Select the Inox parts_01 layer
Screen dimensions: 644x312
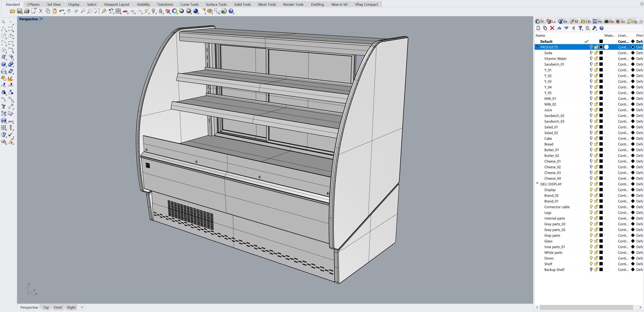tap(554, 247)
